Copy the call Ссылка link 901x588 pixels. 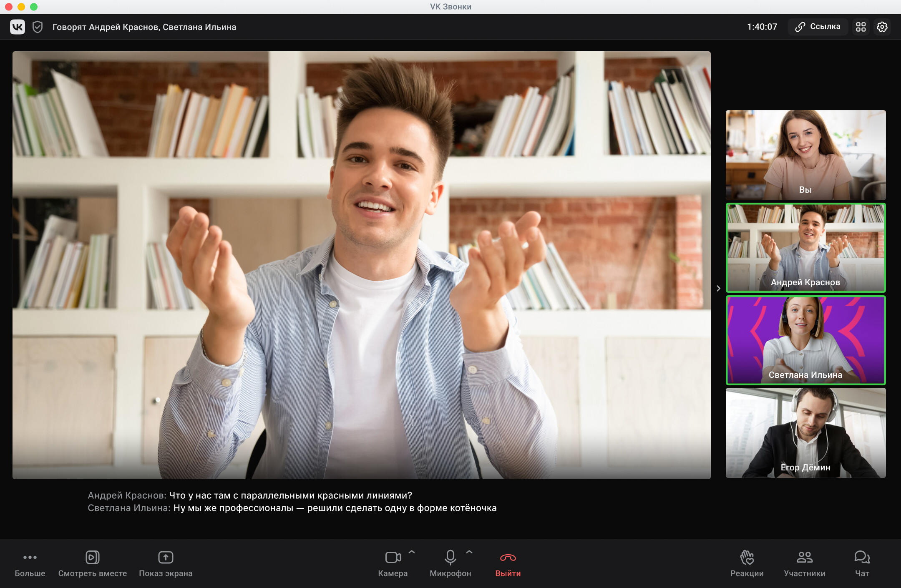pyautogui.click(x=818, y=27)
